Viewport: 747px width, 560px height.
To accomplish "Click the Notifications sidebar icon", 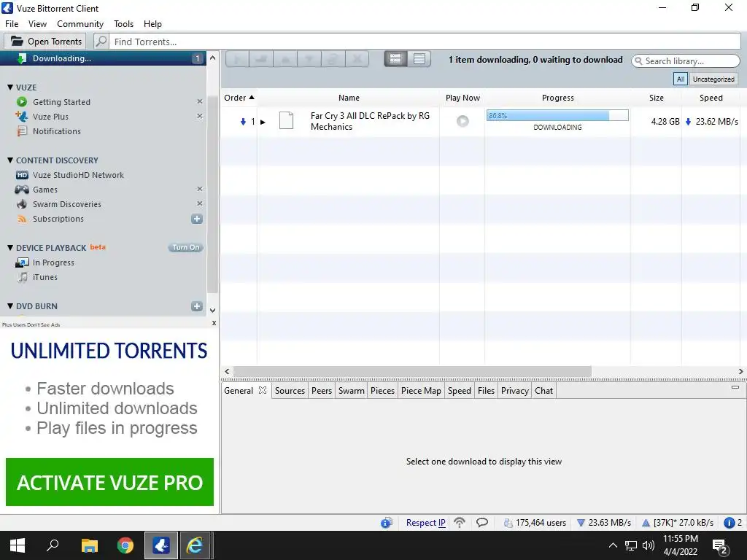I will (21, 131).
